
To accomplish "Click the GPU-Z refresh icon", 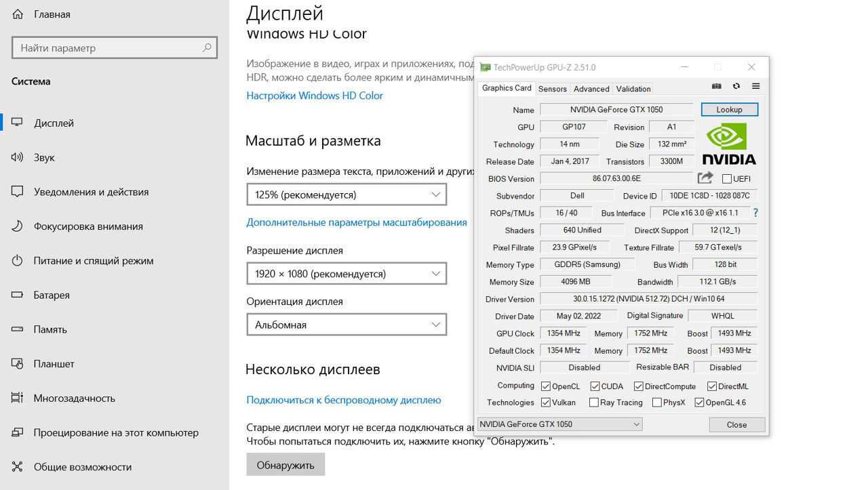I will point(736,87).
